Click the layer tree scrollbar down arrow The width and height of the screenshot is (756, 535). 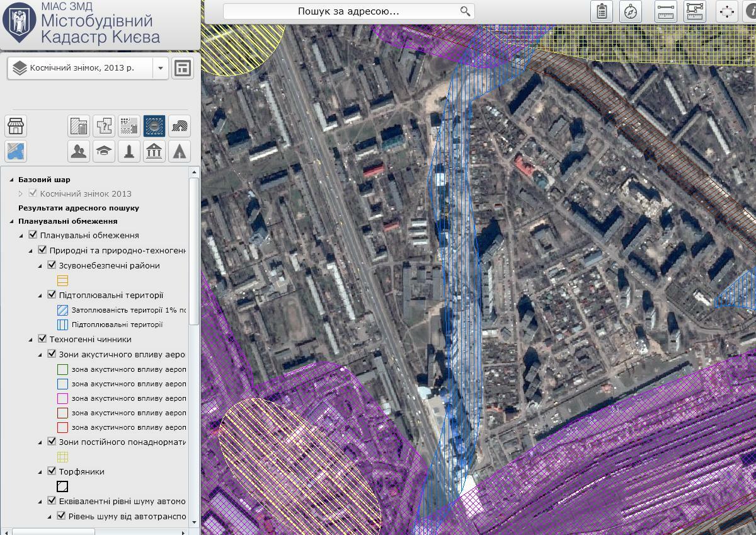coord(195,522)
